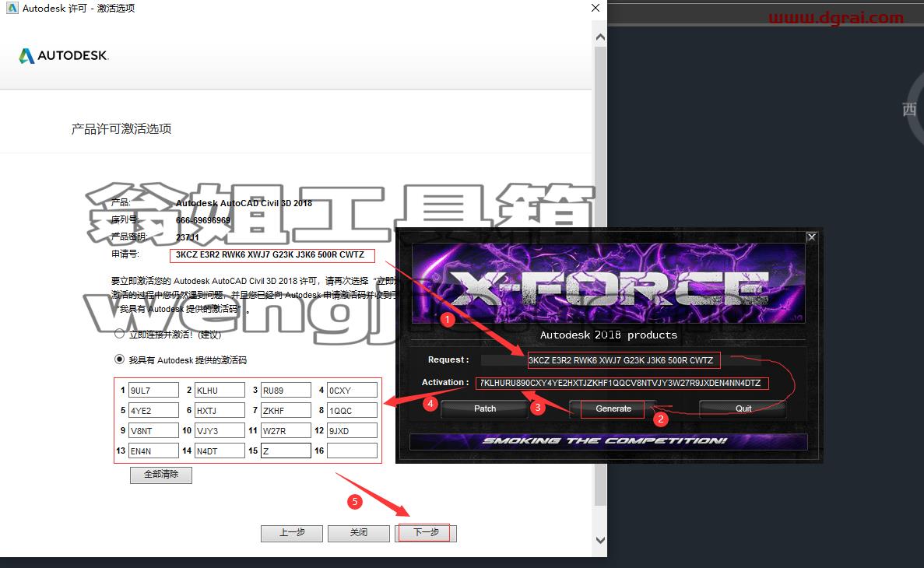This screenshot has height=568, width=924.
Task: Click activation code field 15 containing Z
Action: 286,451
